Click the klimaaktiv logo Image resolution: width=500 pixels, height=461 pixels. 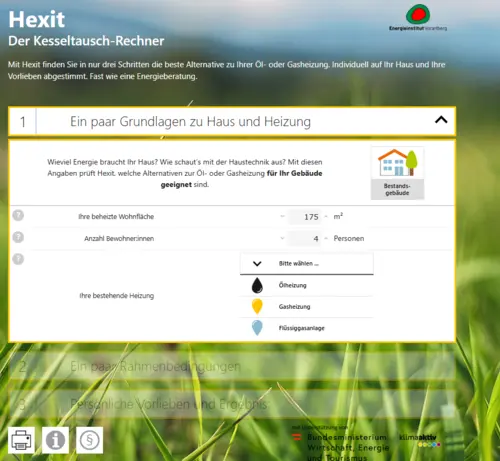coord(420,440)
